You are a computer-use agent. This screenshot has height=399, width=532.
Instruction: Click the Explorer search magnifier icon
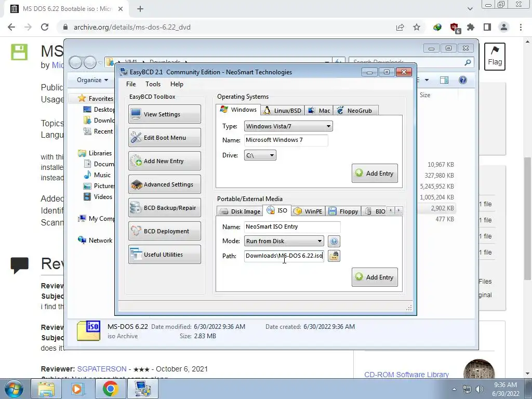(468, 62)
